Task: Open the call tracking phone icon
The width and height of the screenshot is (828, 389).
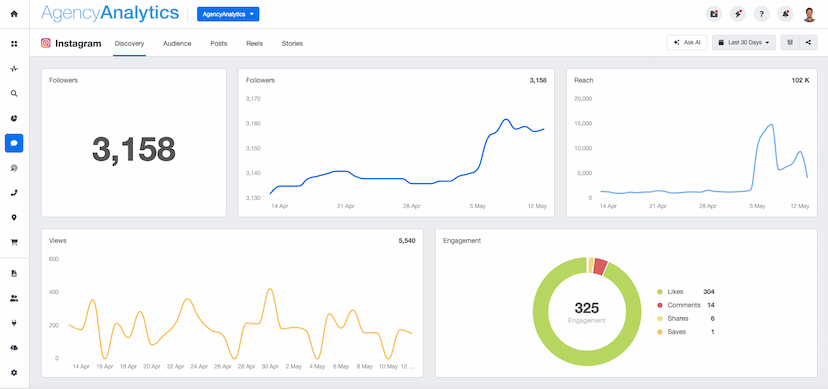Action: click(14, 193)
